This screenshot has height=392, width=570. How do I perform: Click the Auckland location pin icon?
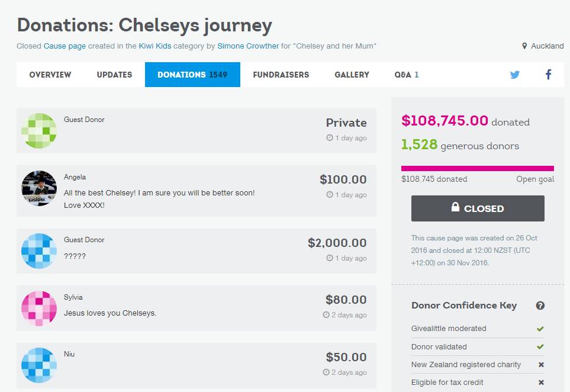pos(524,46)
